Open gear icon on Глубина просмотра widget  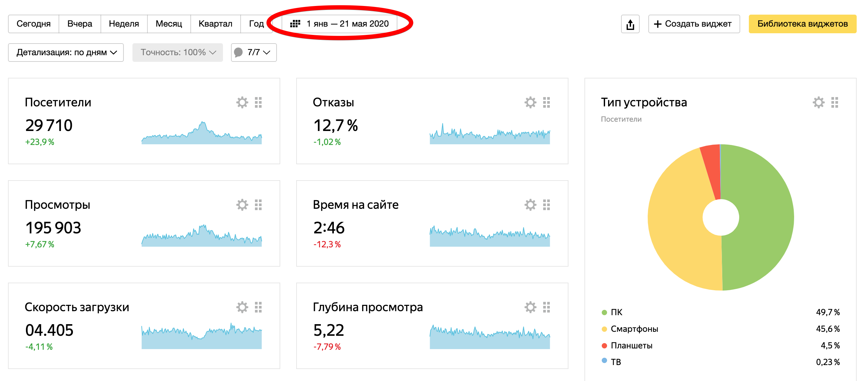pos(530,307)
